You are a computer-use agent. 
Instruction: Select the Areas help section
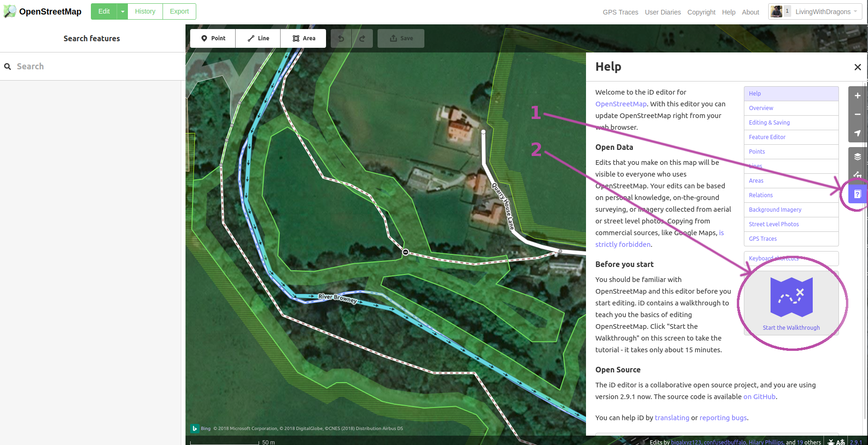791,181
